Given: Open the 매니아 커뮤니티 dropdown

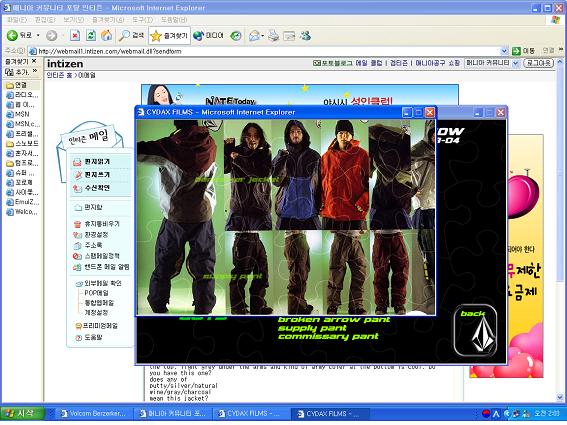Looking at the screenshot, I should [492, 63].
